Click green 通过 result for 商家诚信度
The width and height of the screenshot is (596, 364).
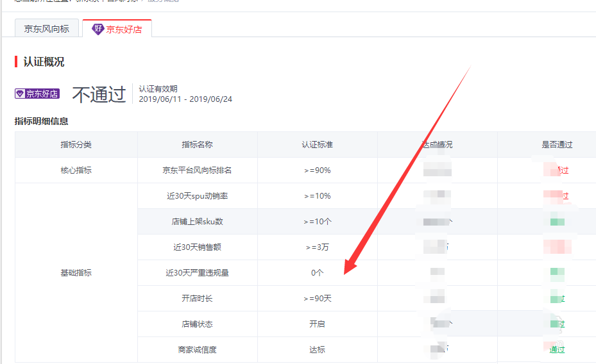tap(557, 349)
